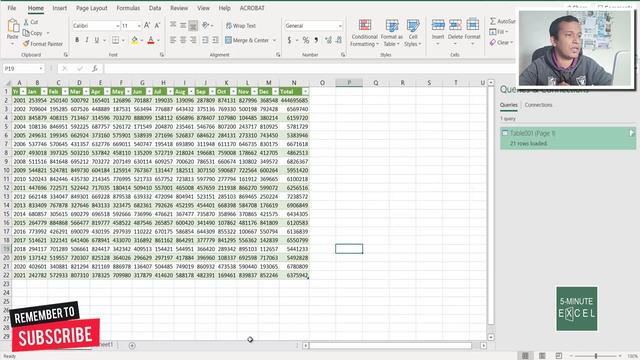Click the Cut scissors icon

26,22
